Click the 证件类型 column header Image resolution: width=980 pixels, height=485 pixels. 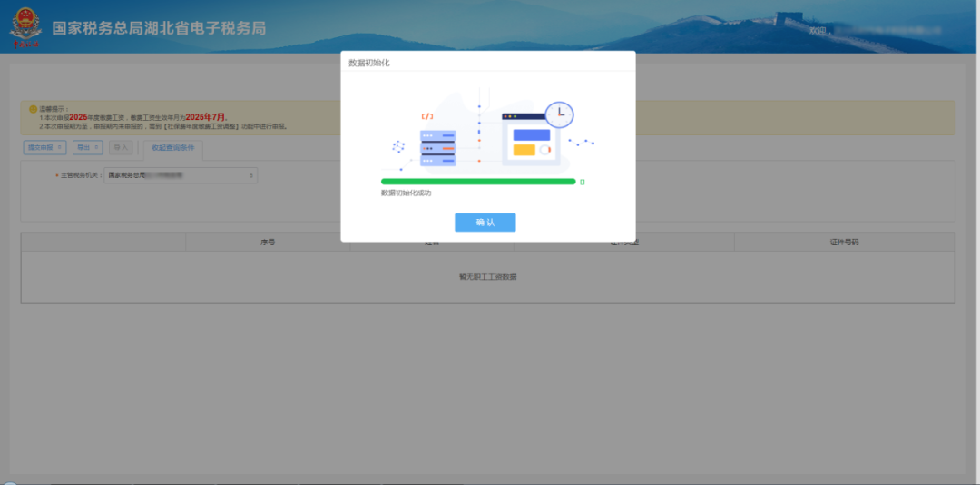[623, 242]
